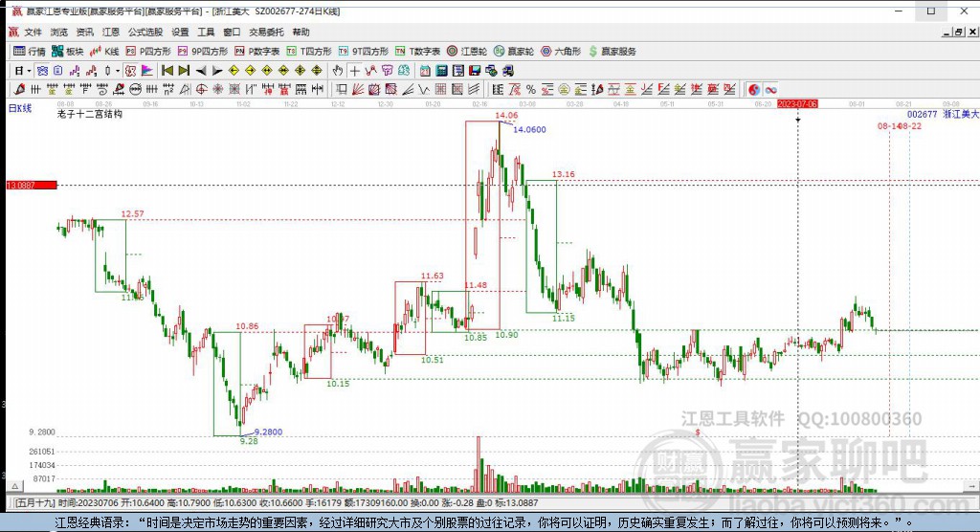The width and height of the screenshot is (980, 532).
Task: Open the 公式选股 menu
Action: pos(145,32)
